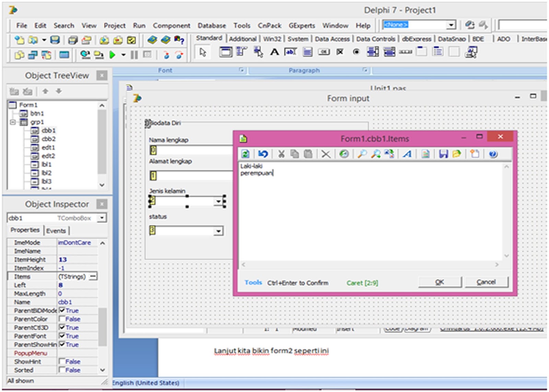Image resolution: width=549 pixels, height=392 pixels.
Task: Toggle the ParentBiDiMode checkbox
Action: 62,310
